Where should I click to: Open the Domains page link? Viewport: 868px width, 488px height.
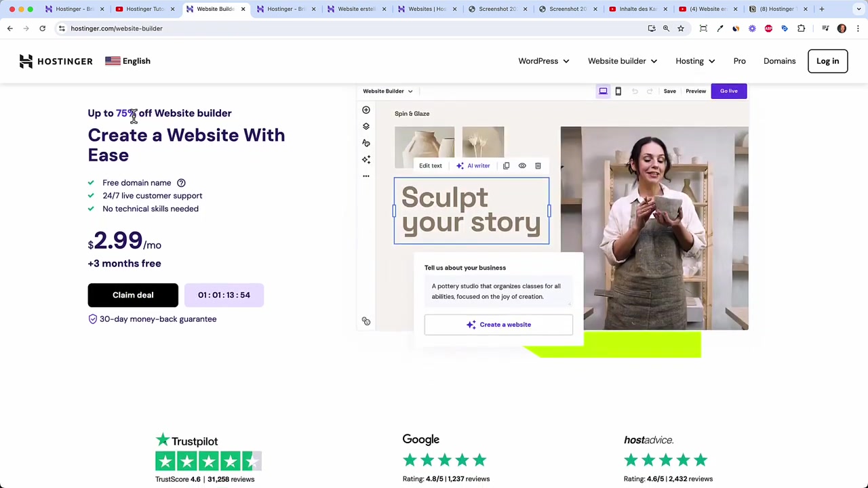(x=779, y=61)
